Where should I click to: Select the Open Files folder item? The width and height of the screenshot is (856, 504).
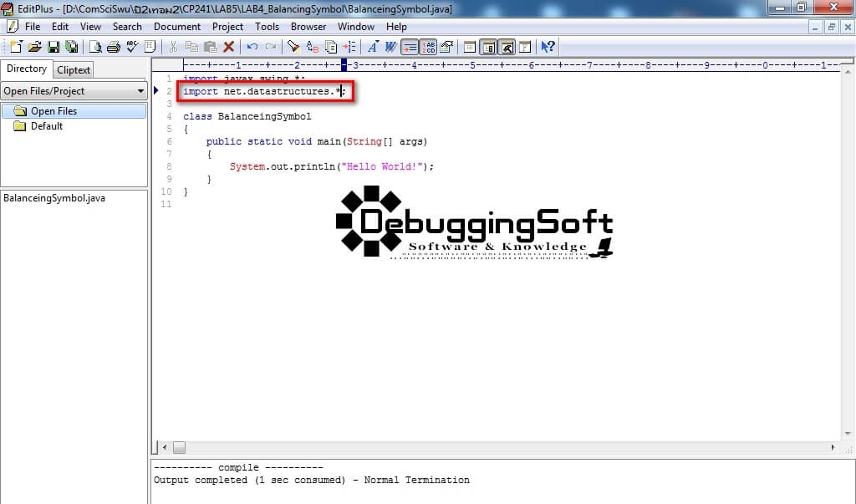click(x=74, y=111)
